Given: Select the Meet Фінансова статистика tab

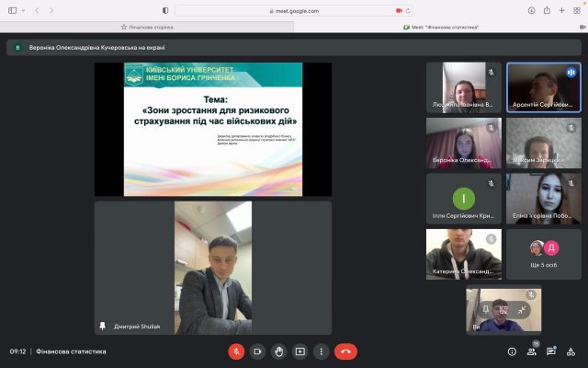Looking at the screenshot, I should (x=444, y=28).
